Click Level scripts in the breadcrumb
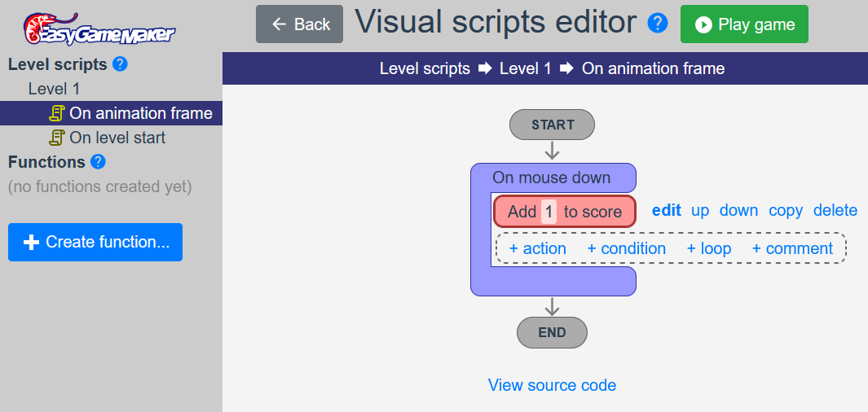868x412 pixels. [x=425, y=68]
